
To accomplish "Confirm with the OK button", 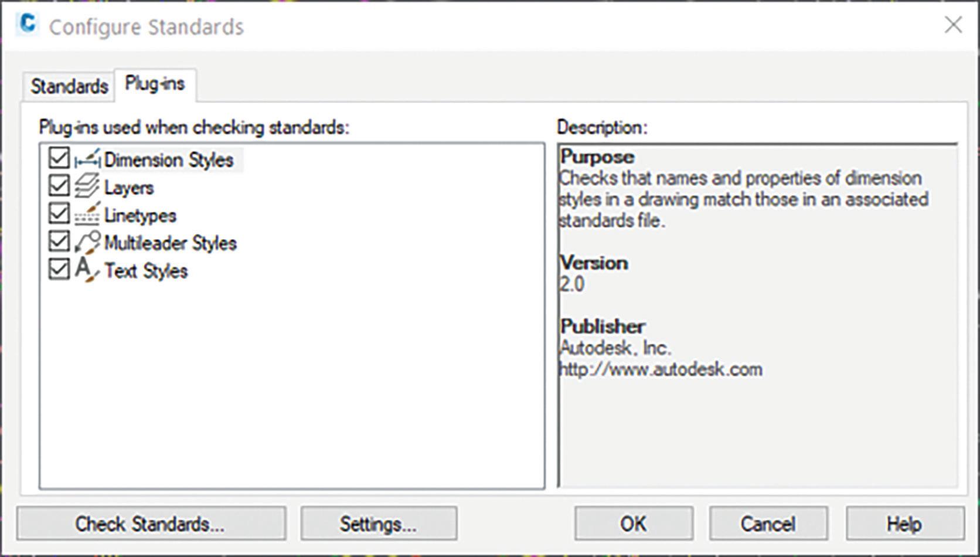I will click(x=634, y=524).
